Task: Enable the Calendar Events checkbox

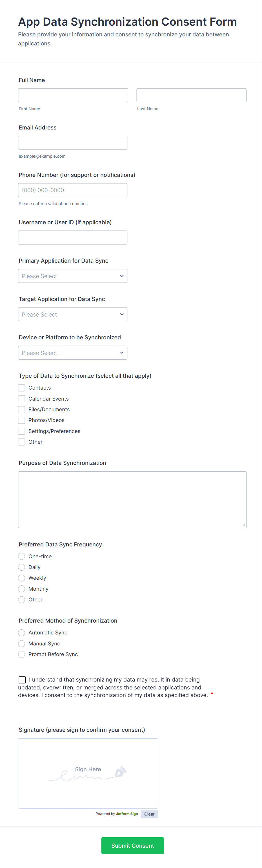Action: 21,399
